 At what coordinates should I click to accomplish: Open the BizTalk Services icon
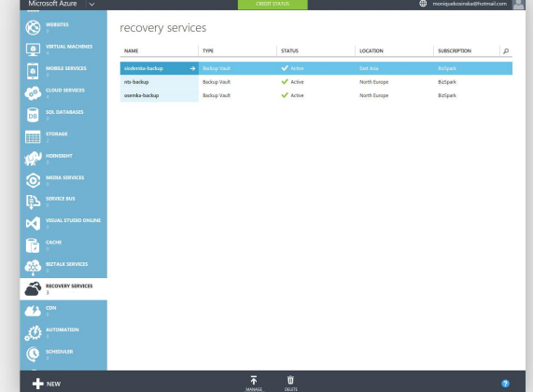click(x=33, y=268)
